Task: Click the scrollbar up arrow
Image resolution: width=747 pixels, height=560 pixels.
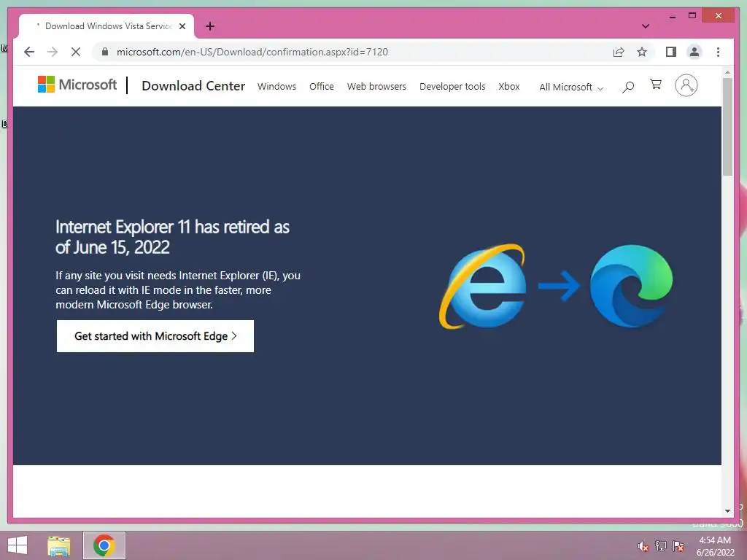Action: click(727, 72)
